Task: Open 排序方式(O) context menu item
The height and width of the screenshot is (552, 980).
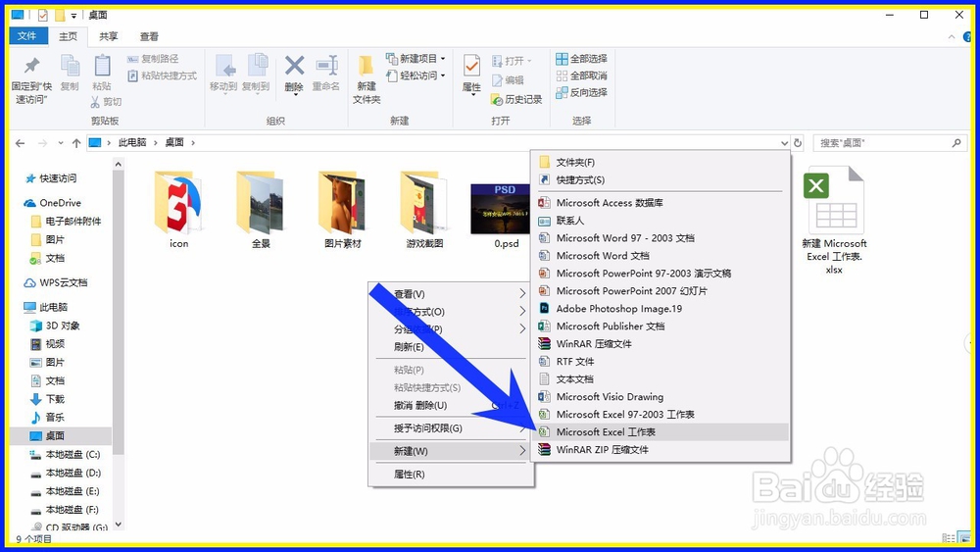Action: (x=451, y=311)
